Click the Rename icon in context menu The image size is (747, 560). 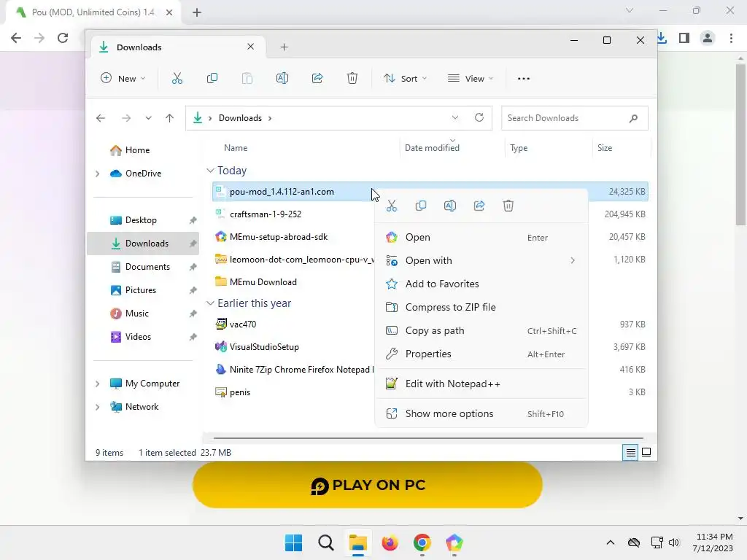450,206
